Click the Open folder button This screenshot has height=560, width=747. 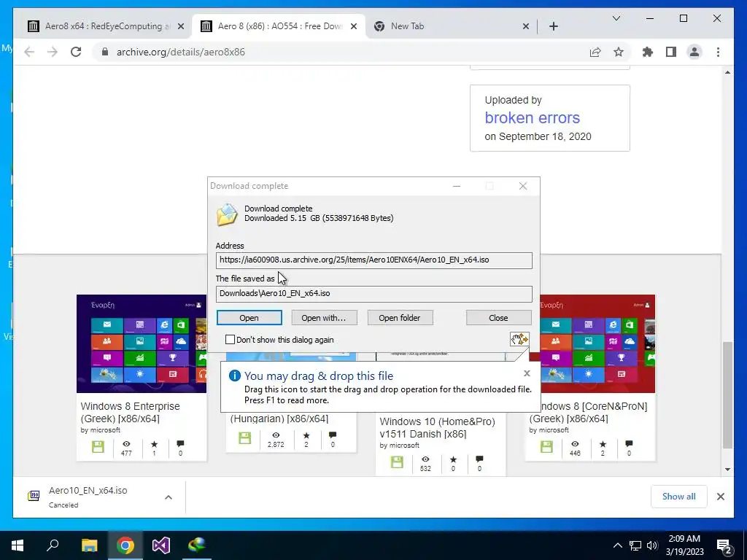click(400, 318)
